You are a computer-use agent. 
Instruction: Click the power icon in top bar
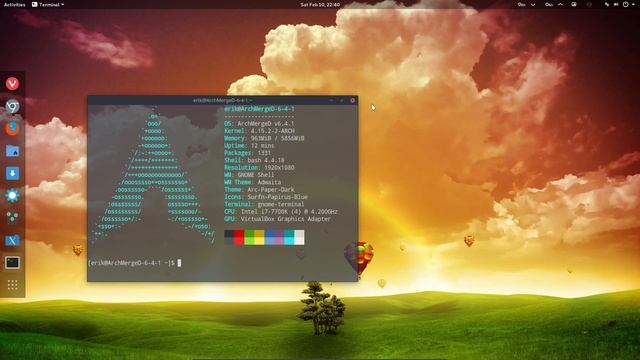(625, 4)
